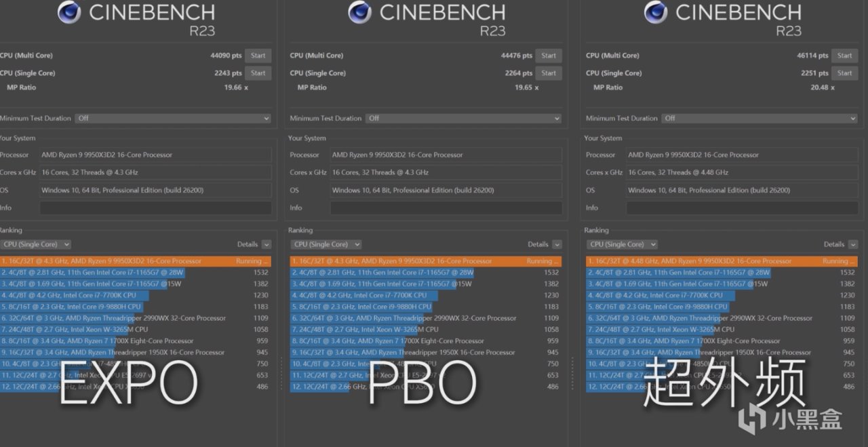This screenshot has width=868, height=447.
Task: Expand the Details dropdown in EXPO window
Action: [267, 244]
